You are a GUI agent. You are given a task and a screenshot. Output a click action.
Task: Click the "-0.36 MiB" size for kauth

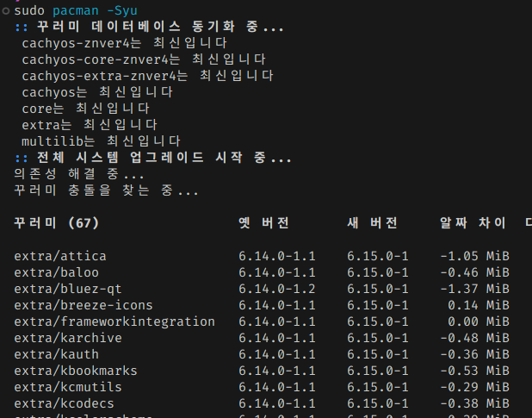[474, 354]
